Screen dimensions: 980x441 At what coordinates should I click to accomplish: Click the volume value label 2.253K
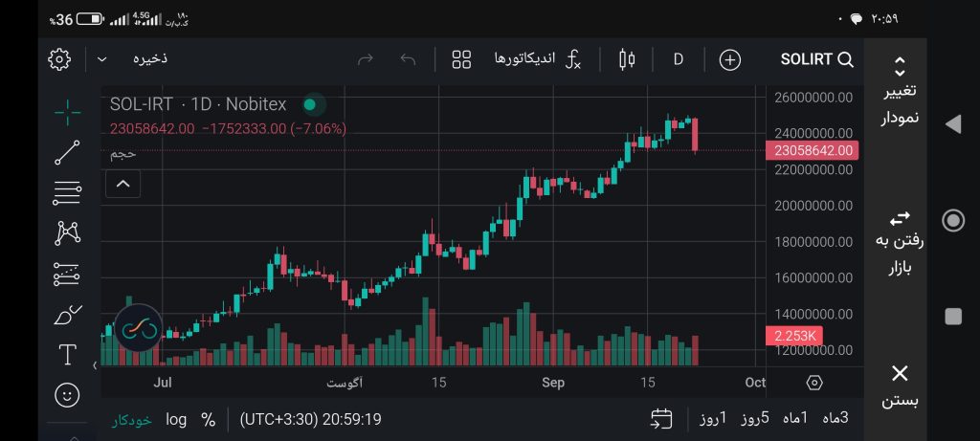pos(793,336)
